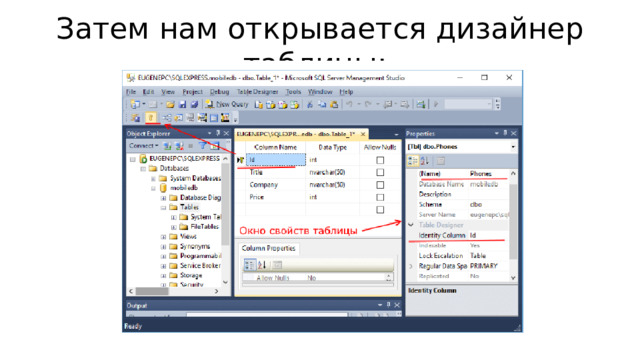Expand the Synonyms folder node
The height and width of the screenshot is (360, 640).
(164, 247)
